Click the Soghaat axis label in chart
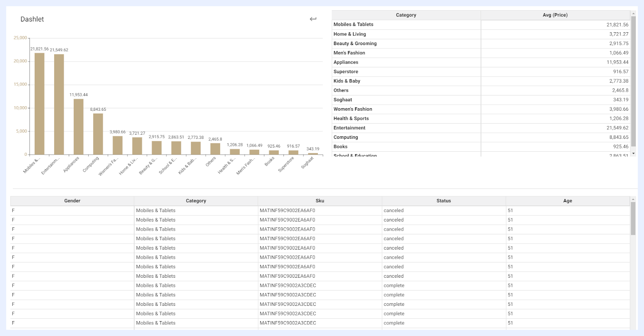 pyautogui.click(x=307, y=162)
